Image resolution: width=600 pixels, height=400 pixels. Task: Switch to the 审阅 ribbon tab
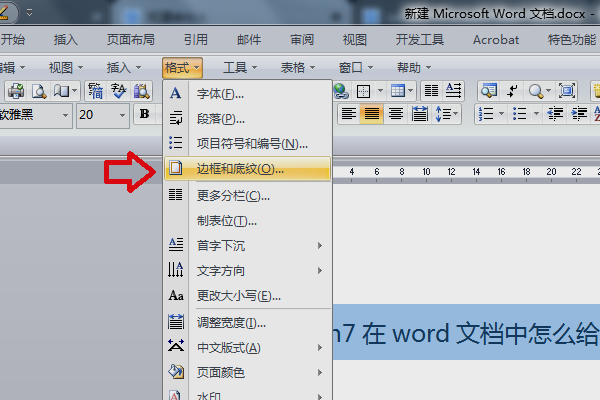click(x=302, y=39)
